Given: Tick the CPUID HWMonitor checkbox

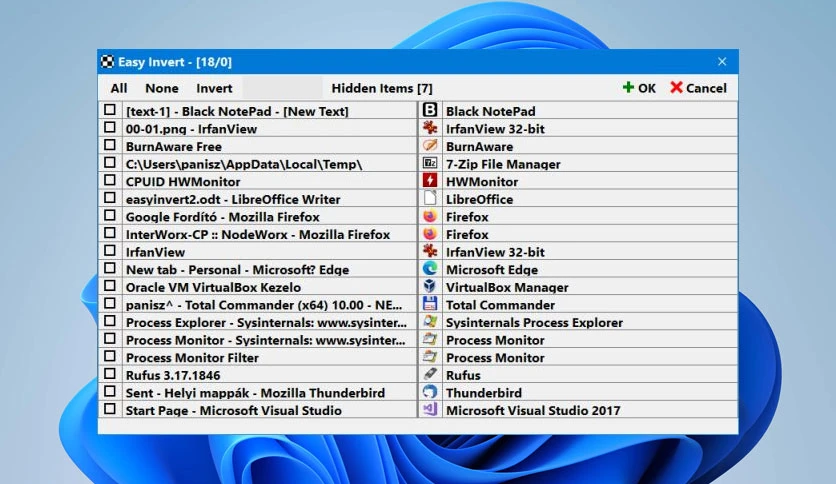Looking at the screenshot, I should (x=110, y=180).
